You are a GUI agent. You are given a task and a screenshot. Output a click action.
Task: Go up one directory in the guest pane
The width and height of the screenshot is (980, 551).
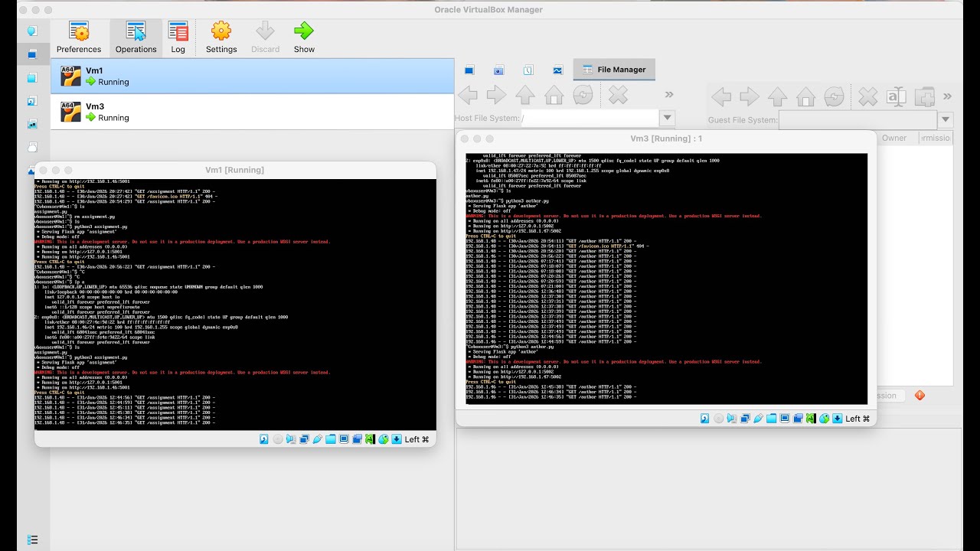tap(778, 96)
